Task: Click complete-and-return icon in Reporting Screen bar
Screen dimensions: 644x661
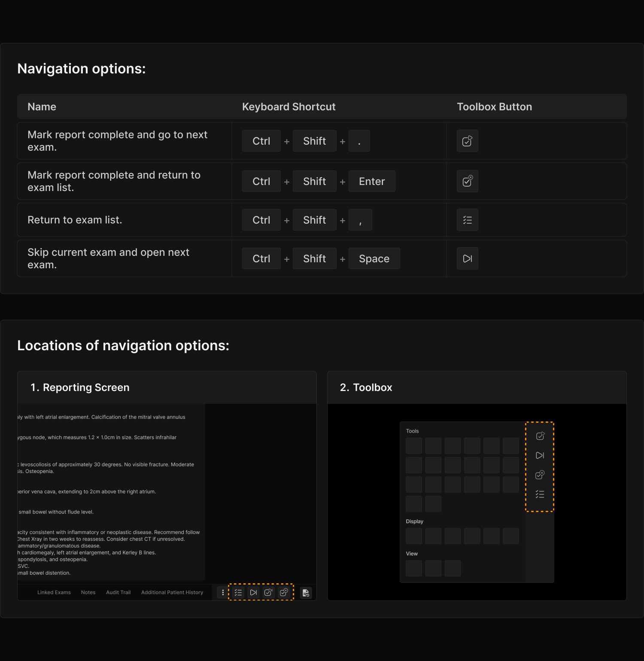Action: click(284, 592)
